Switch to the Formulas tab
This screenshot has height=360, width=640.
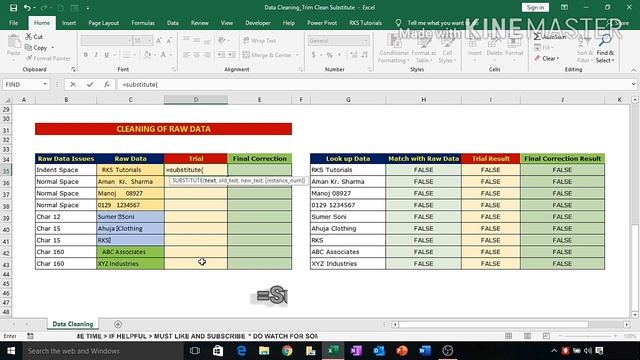pyautogui.click(x=143, y=23)
